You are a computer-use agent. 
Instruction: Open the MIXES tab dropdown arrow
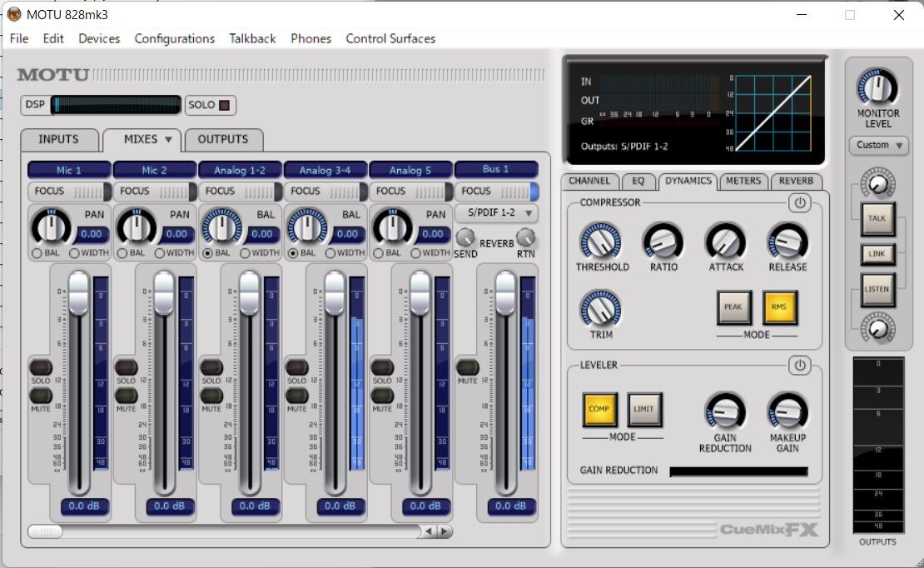pos(169,140)
